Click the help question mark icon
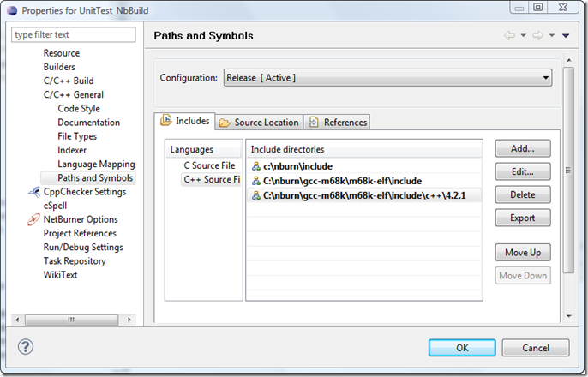 tap(26, 347)
